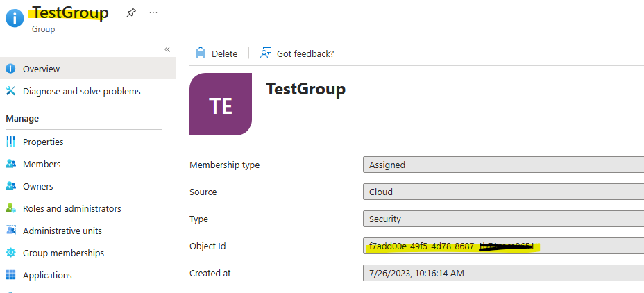
Task: Click the Members people icon
Action: point(10,164)
